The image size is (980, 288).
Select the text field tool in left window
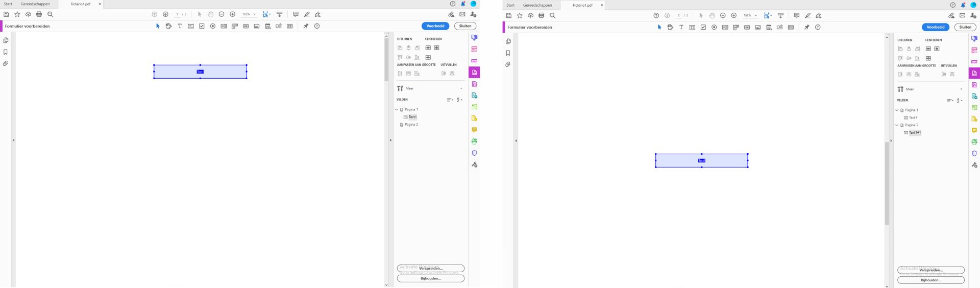pos(191,26)
